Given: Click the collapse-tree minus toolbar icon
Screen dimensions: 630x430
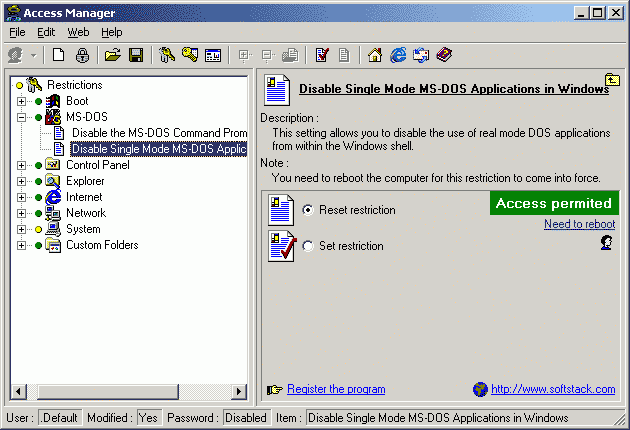Looking at the screenshot, I should click(268, 55).
